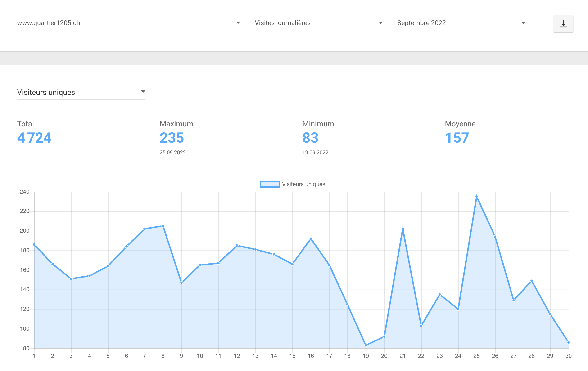This screenshot has width=588, height=371.
Task: Click the data point for day 8
Action: pos(163,226)
